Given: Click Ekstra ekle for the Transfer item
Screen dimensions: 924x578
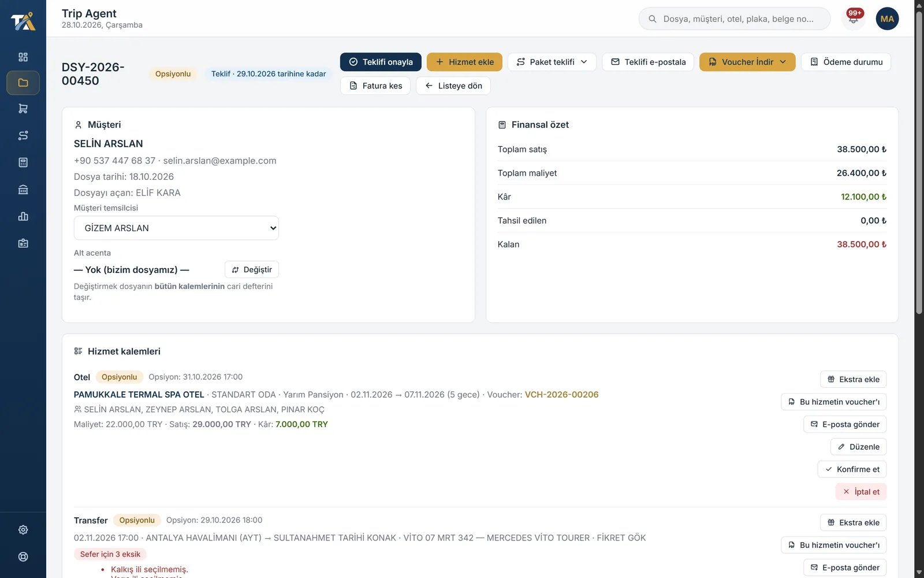Looking at the screenshot, I should click(x=853, y=523).
